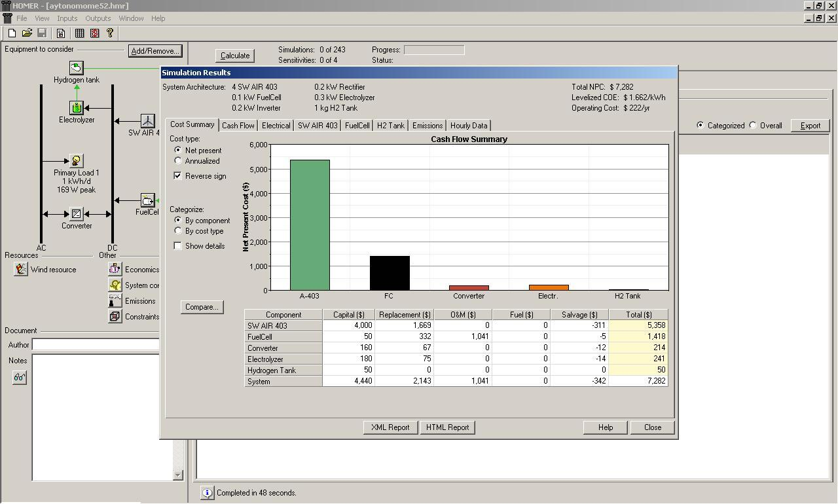Close the Simulation Results dialog

point(653,427)
